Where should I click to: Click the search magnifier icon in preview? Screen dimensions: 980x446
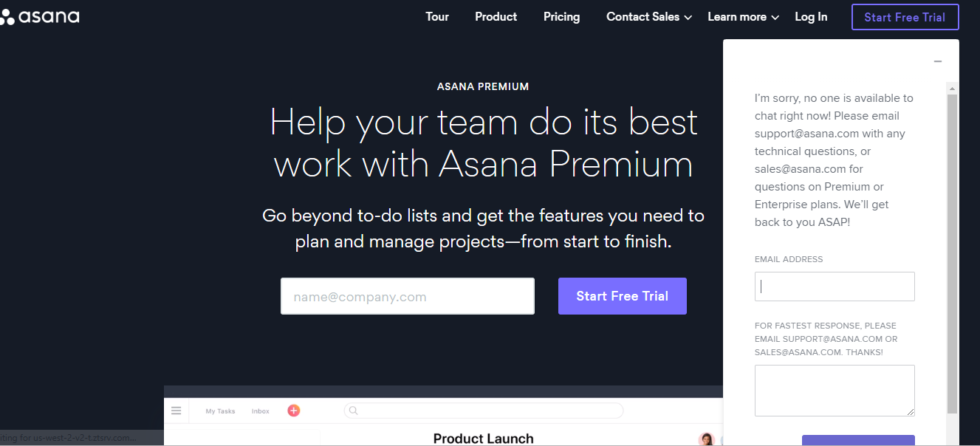[353, 411]
